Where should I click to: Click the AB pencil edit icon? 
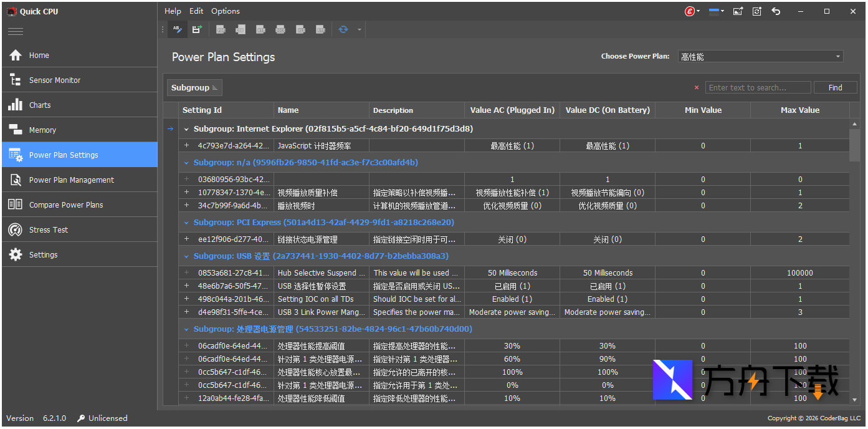point(178,29)
